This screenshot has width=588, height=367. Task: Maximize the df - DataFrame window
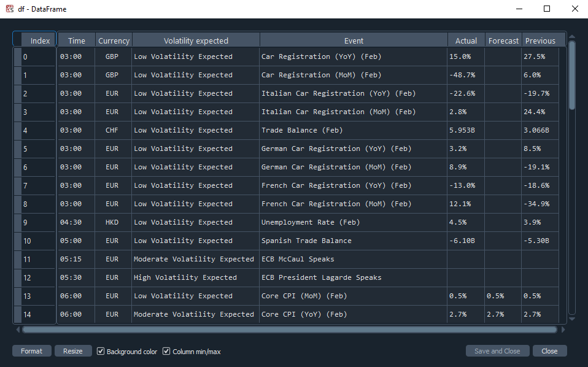(547, 9)
